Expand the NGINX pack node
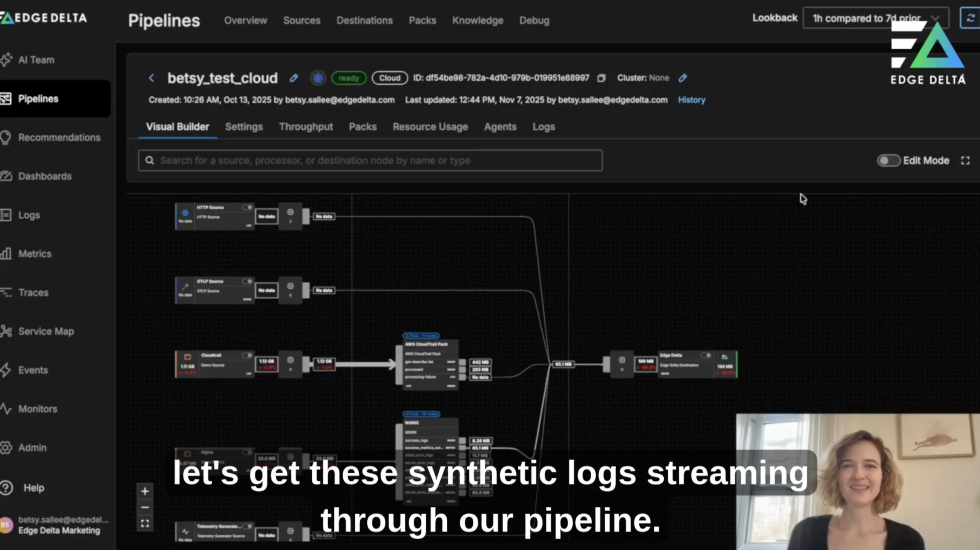The height and width of the screenshot is (550, 980). [x=420, y=414]
